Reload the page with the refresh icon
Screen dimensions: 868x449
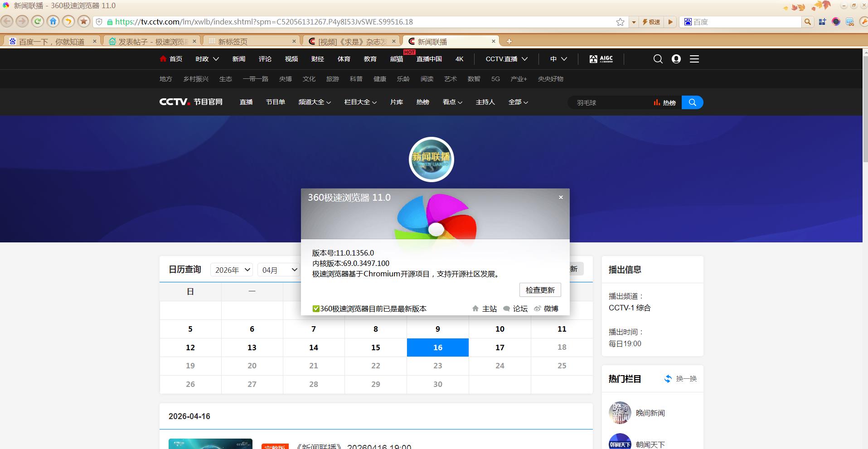point(38,21)
